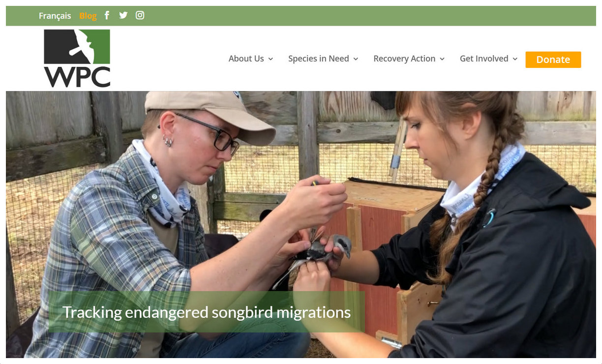Image resolution: width=602 pixels, height=364 pixels.
Task: Open the About Us menu item
Action: (x=246, y=59)
